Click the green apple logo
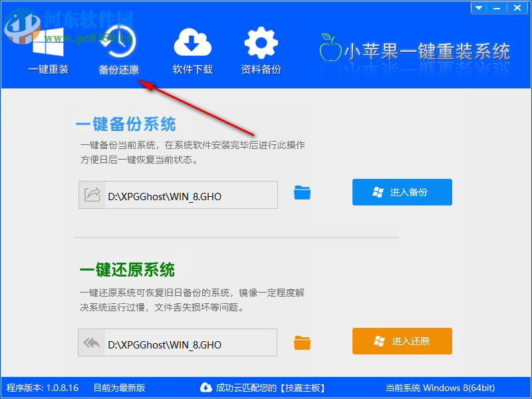 (x=330, y=47)
